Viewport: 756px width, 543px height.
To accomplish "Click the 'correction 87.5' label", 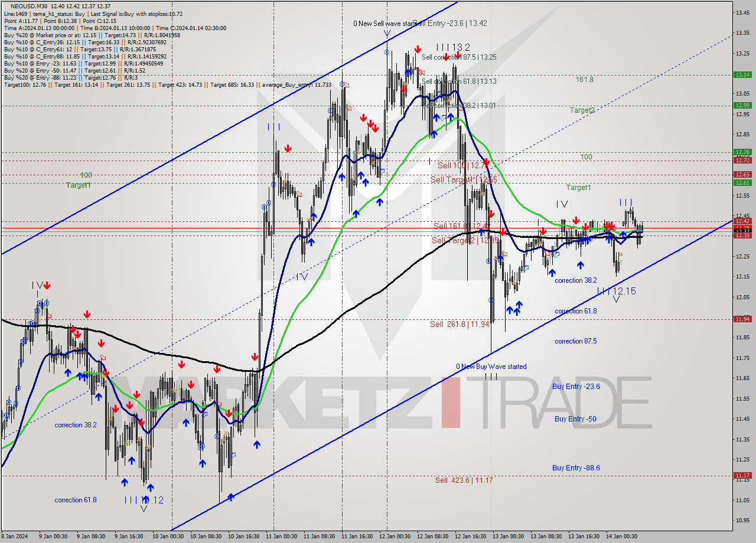I will pos(575,341).
